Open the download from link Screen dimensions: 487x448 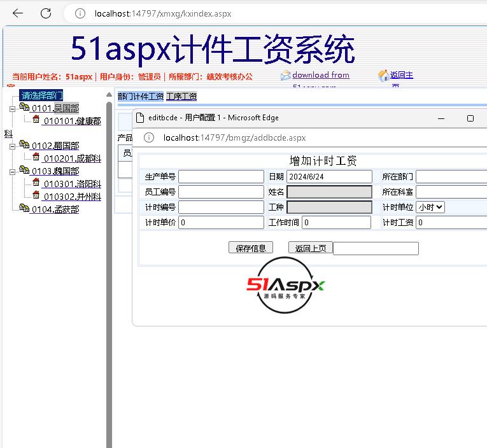pyautogui.click(x=321, y=75)
